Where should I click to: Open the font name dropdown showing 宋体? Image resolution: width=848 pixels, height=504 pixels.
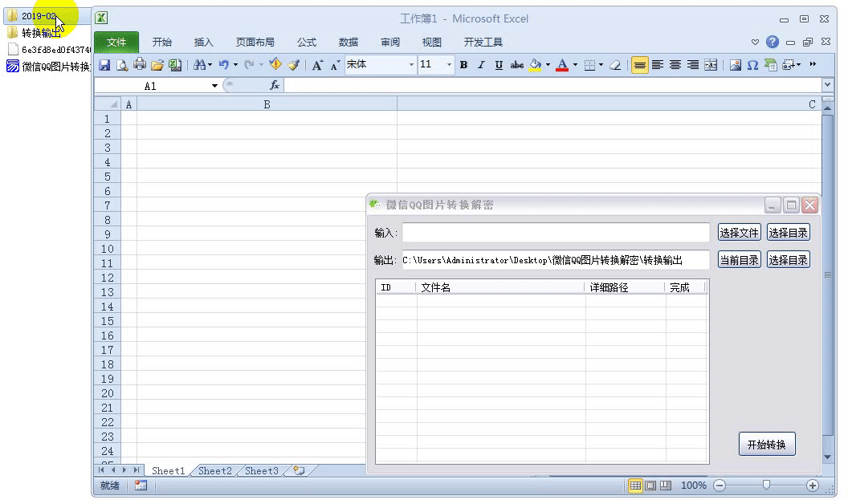[x=411, y=65]
